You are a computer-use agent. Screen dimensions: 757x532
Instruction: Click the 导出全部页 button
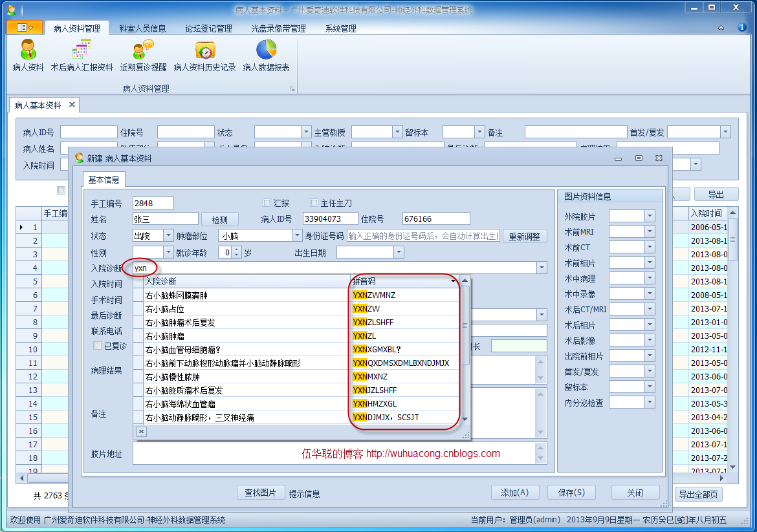698,495
